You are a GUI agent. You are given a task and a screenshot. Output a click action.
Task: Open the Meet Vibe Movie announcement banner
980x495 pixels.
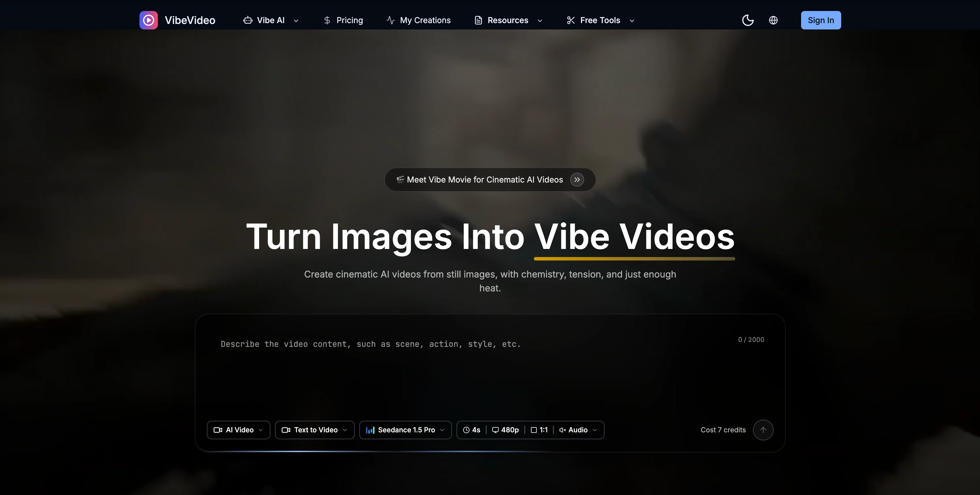(490, 180)
